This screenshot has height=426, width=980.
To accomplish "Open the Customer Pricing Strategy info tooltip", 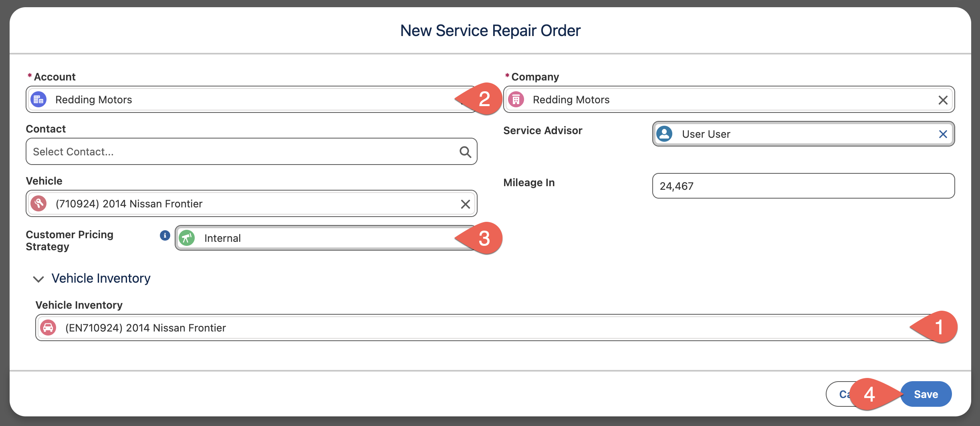I will click(x=165, y=235).
